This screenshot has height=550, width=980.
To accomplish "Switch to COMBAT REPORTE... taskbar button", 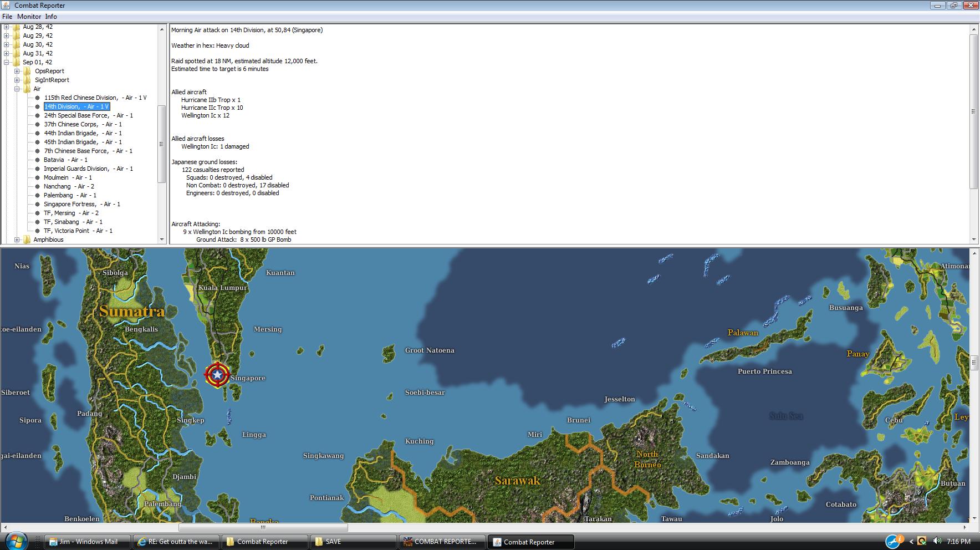I will tap(442, 542).
